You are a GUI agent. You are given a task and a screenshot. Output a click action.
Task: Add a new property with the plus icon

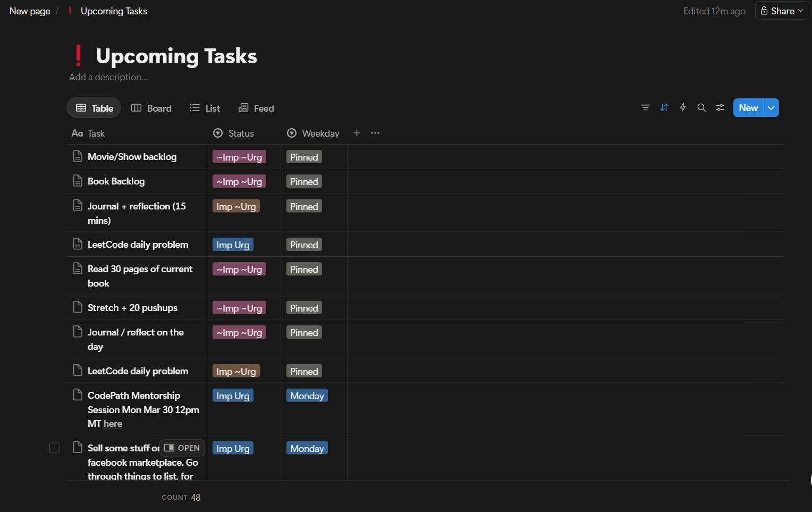pos(357,133)
